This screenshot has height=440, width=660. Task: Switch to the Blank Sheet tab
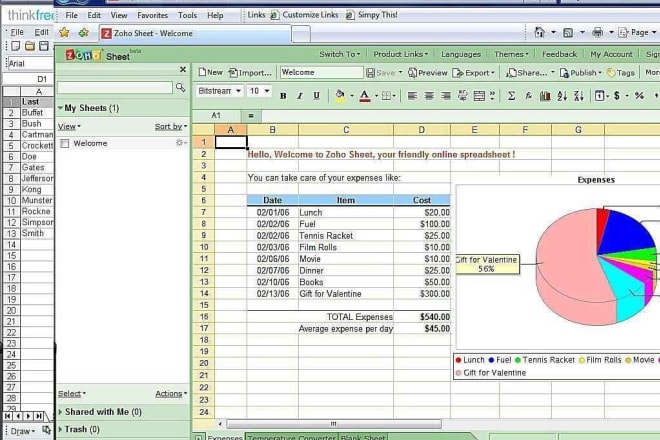tap(362, 437)
